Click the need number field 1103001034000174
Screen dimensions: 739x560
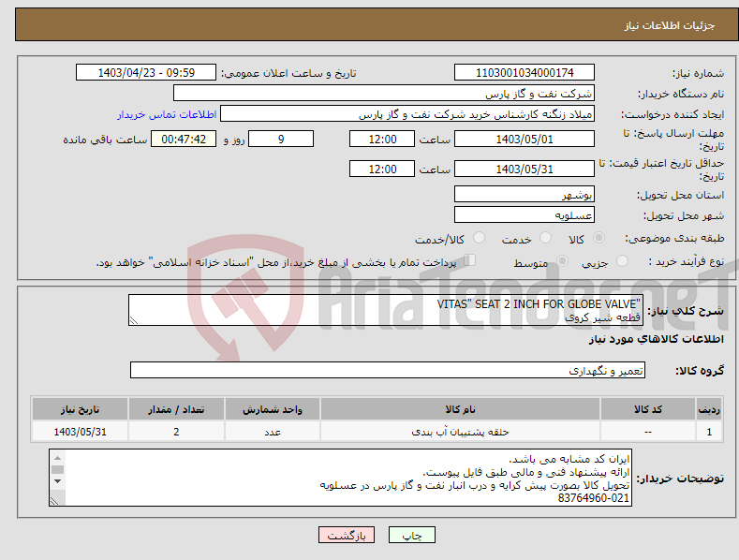tap(525, 73)
